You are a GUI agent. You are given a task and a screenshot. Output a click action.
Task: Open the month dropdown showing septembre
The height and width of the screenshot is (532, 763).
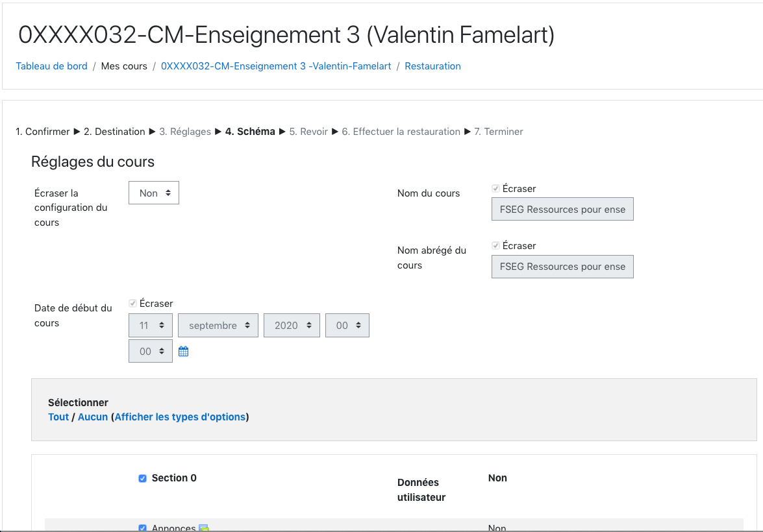(x=218, y=325)
